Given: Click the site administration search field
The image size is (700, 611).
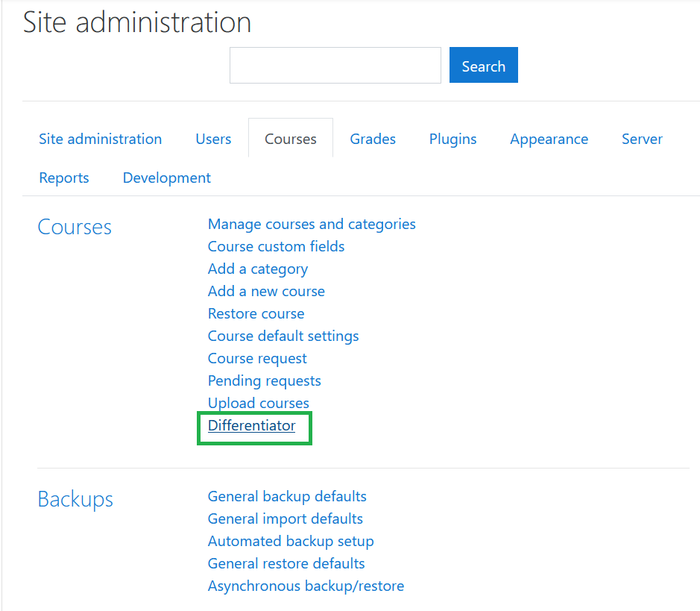Looking at the screenshot, I should click(x=335, y=66).
